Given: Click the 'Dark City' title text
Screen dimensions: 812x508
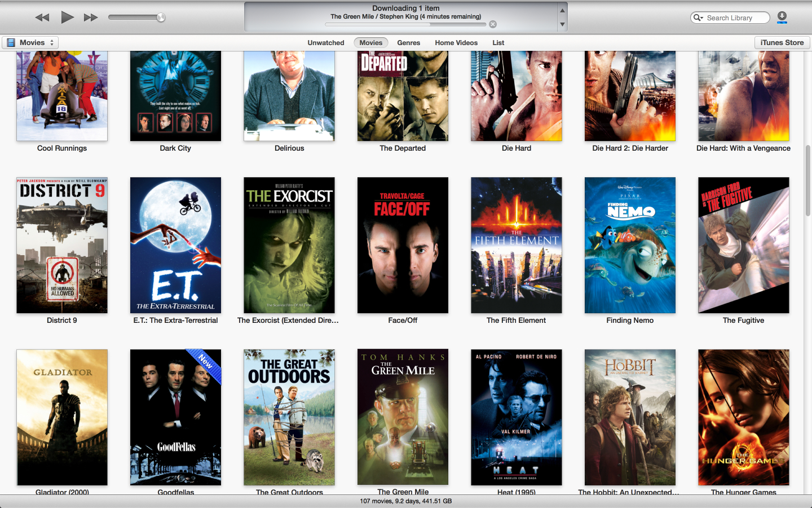Looking at the screenshot, I should (175, 148).
